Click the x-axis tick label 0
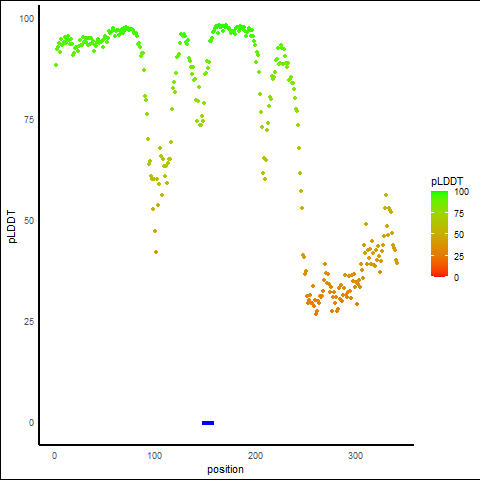This screenshot has height=480, width=480. (x=54, y=456)
